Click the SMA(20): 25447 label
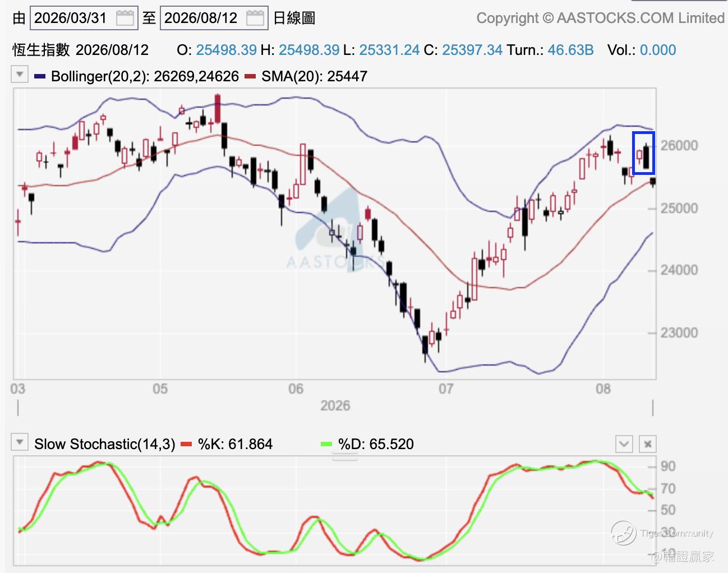Screen dimensions: 728x573 [314, 76]
